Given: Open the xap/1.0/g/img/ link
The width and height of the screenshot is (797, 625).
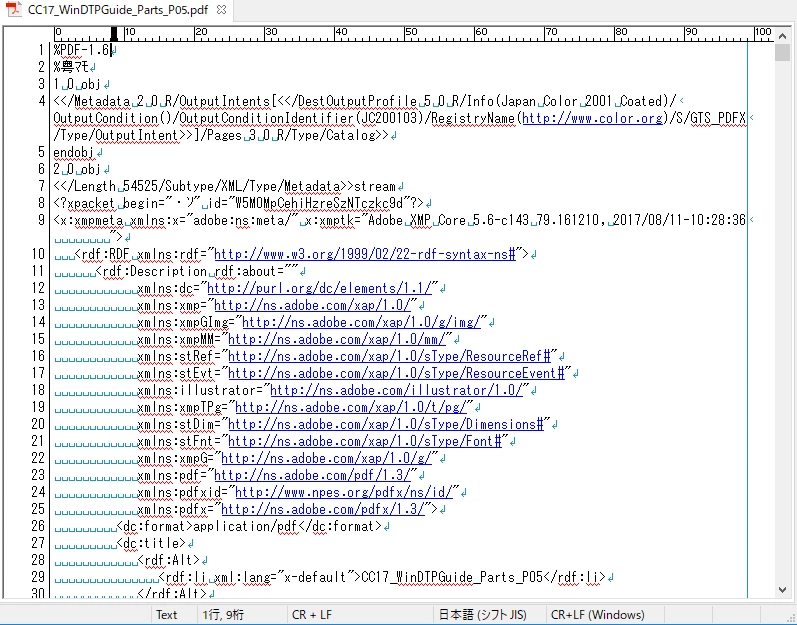Looking at the screenshot, I should (361, 322).
